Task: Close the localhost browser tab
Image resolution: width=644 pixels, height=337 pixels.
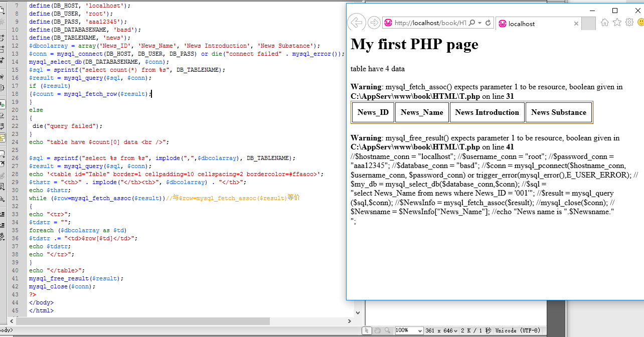Action: [576, 24]
